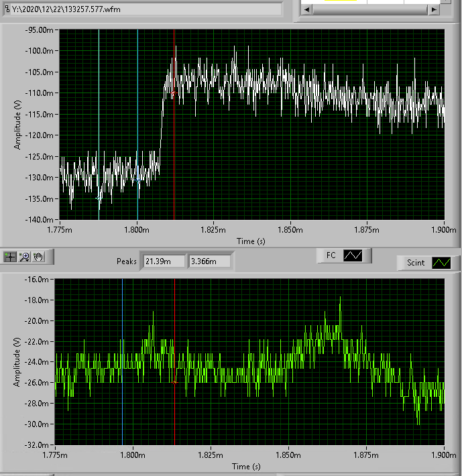
Task: Open the Scint plot legend waveform icon
Action: click(x=441, y=263)
